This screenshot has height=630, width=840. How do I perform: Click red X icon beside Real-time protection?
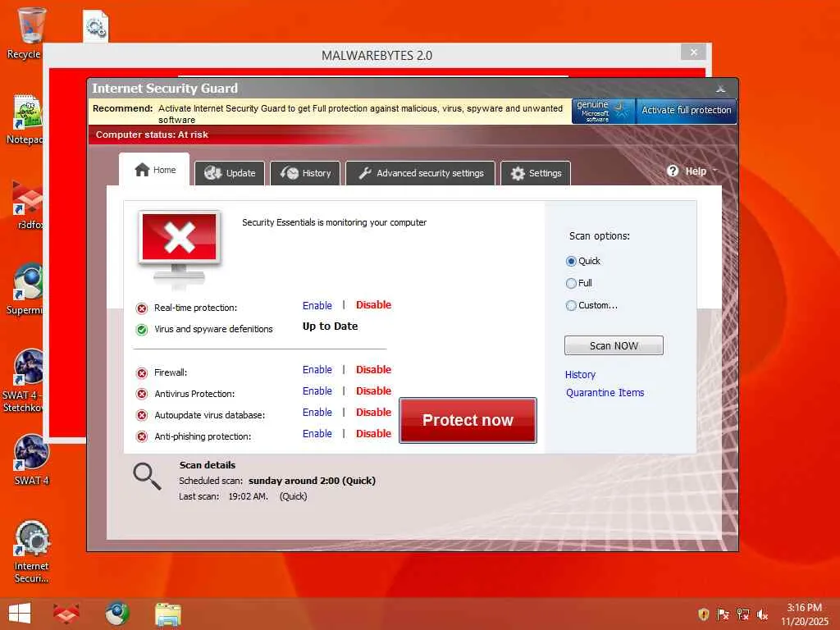pyautogui.click(x=142, y=308)
